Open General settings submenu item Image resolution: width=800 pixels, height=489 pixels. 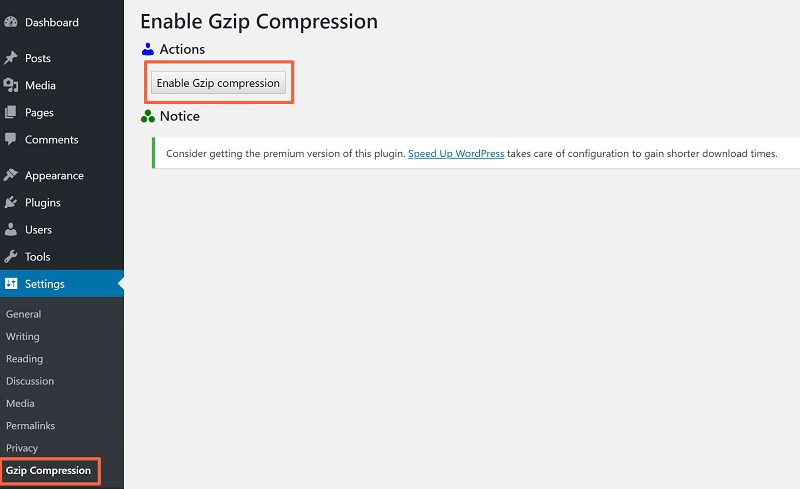click(23, 314)
